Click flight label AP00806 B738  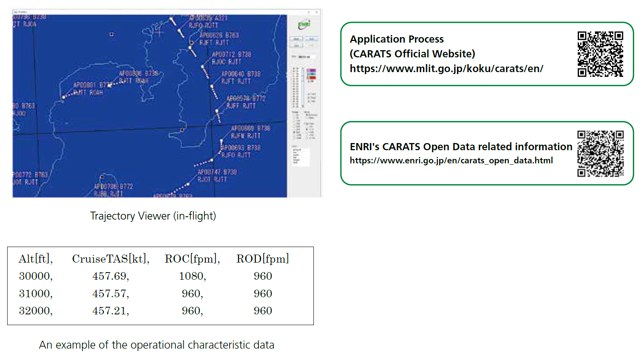coord(138,74)
